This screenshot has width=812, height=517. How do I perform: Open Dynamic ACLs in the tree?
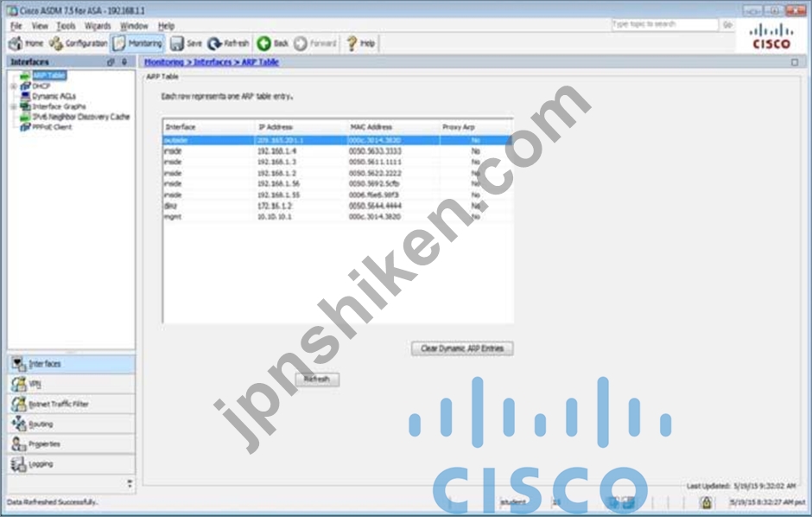click(x=54, y=96)
